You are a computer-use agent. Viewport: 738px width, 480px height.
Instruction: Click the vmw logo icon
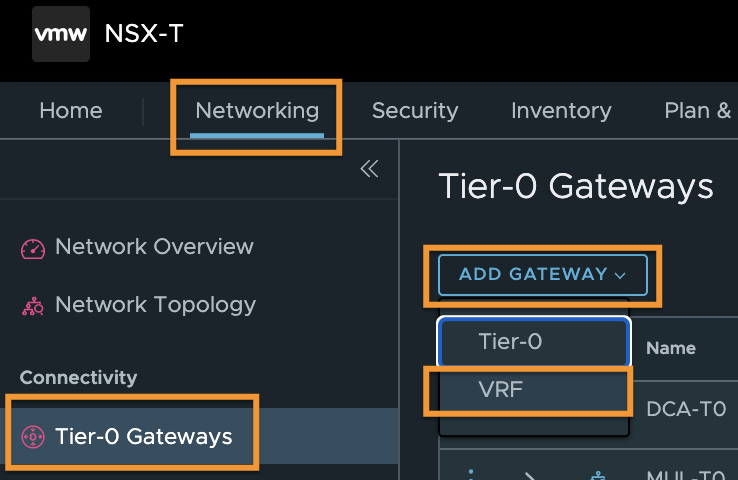click(x=61, y=34)
